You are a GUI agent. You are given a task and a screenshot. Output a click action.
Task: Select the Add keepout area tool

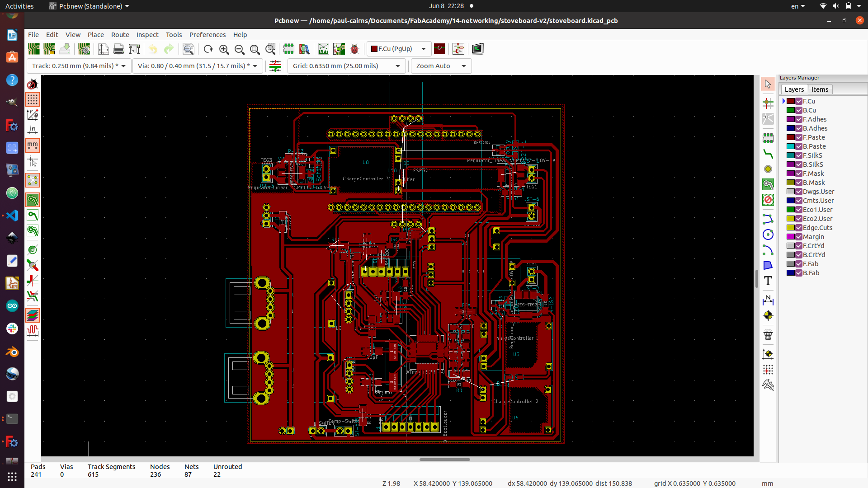point(768,200)
